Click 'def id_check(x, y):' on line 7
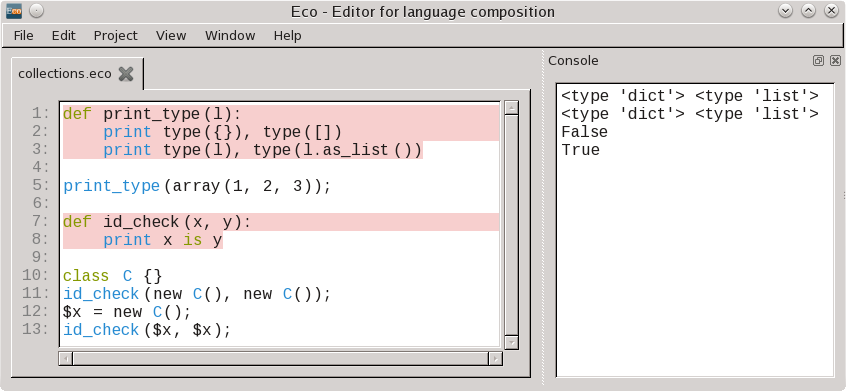This screenshot has width=846, height=391. (157, 222)
